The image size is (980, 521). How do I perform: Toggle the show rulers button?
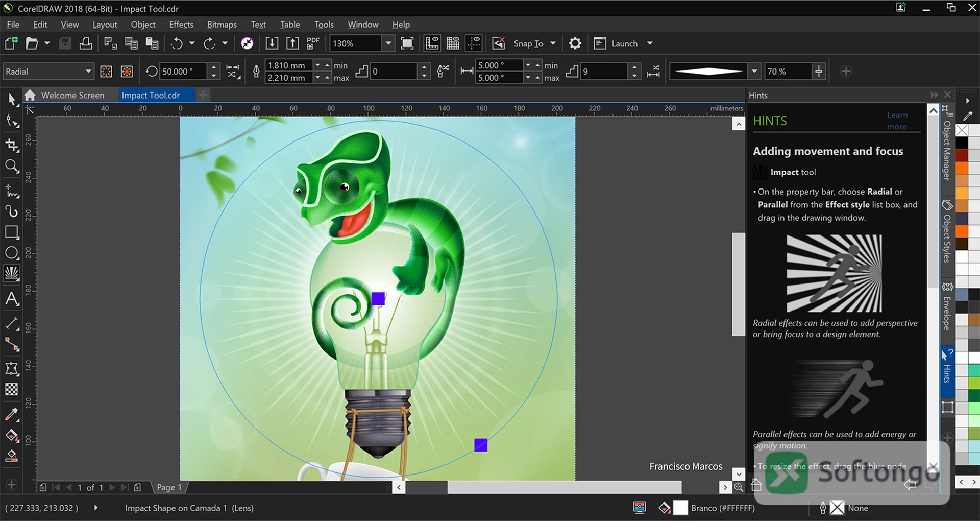coord(432,43)
